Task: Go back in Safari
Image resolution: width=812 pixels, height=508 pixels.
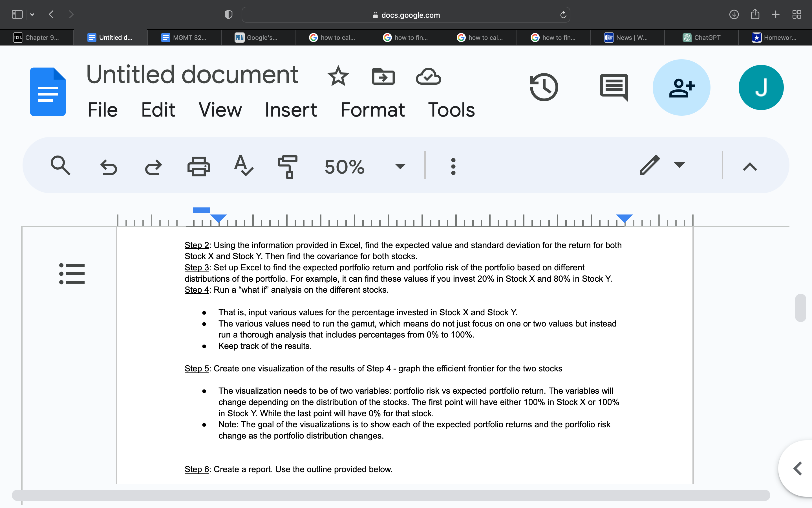Action: 51,14
